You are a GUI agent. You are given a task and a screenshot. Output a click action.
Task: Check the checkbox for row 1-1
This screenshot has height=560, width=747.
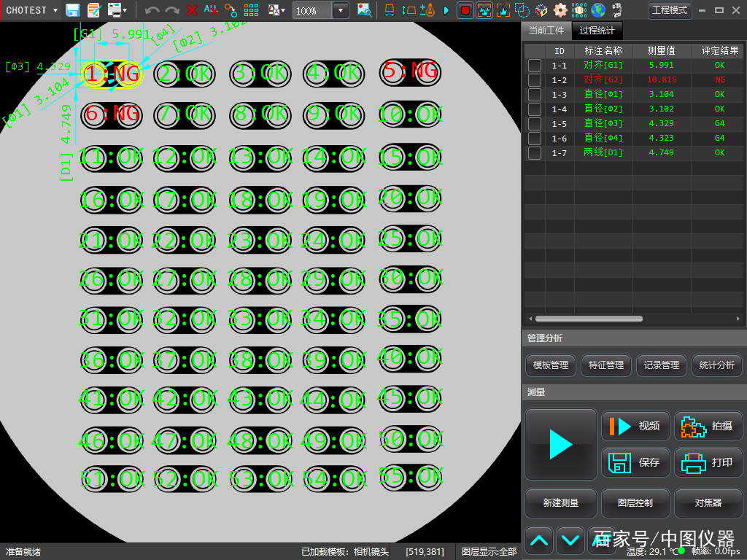coord(535,65)
